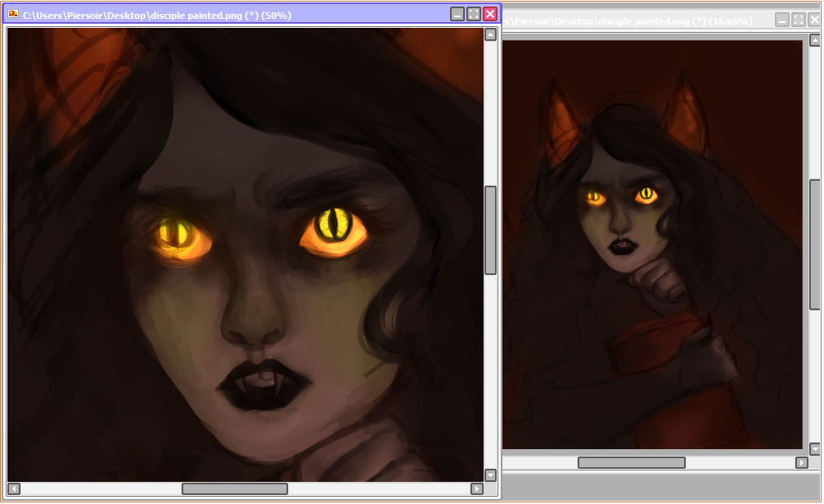
Task: Click the down arrow of the 50% window's vertical scrollbar
Action: point(490,475)
